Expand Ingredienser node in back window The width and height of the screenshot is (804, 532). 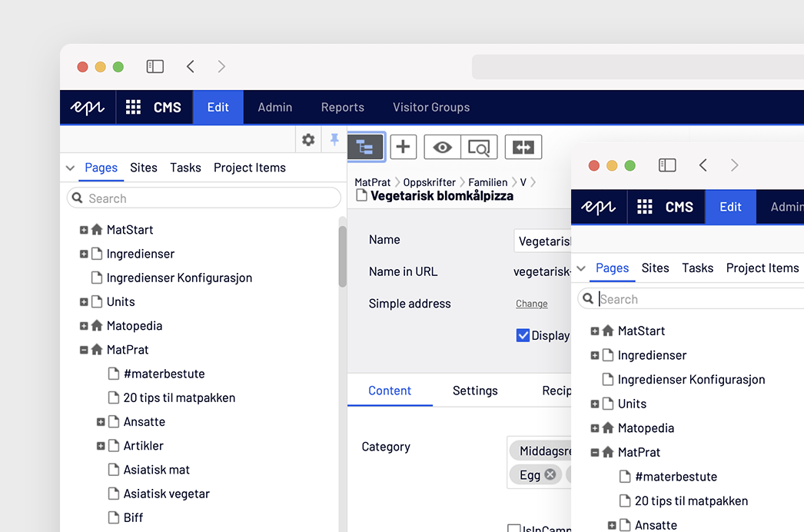(84, 254)
